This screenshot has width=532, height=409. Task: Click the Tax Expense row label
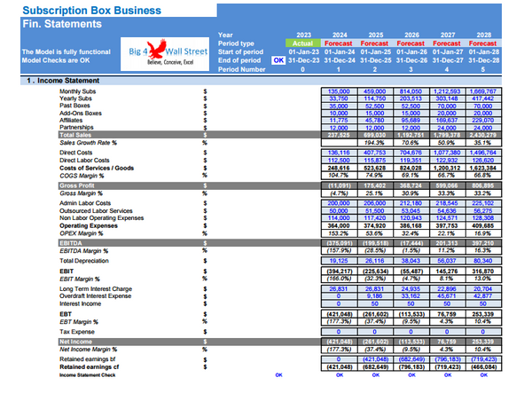coord(79,330)
